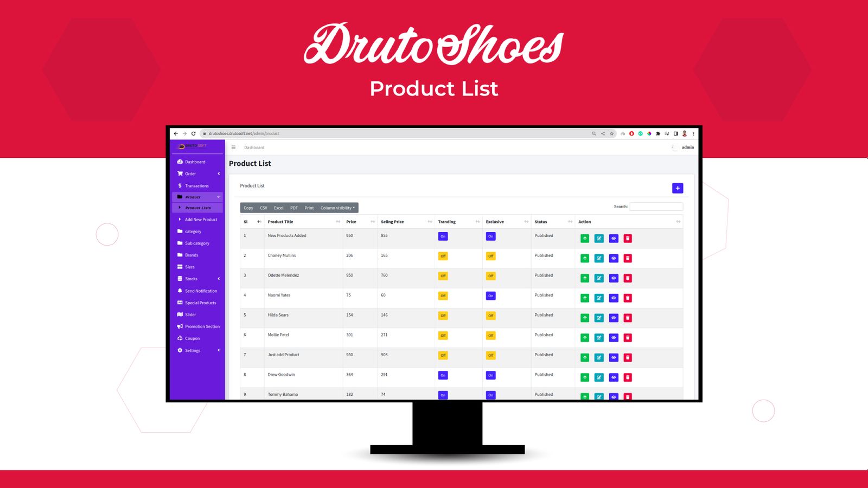This screenshot has height=488, width=868.
Task: Click the blue plus add product button
Action: (x=677, y=188)
